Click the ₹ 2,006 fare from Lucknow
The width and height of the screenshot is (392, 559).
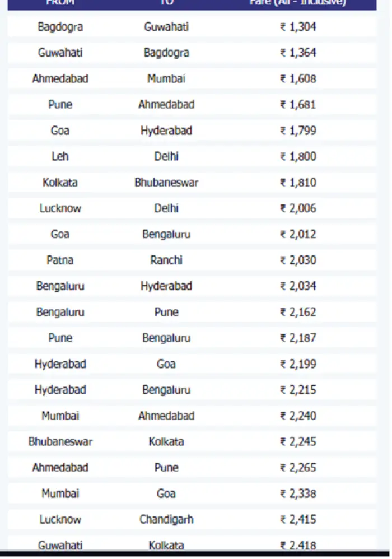click(x=298, y=208)
